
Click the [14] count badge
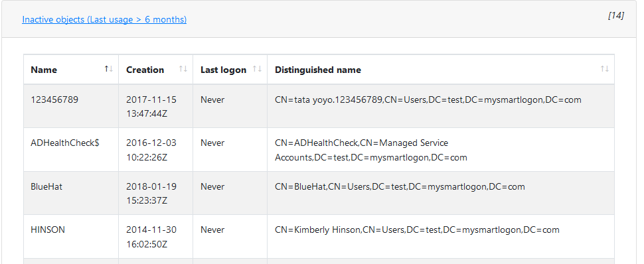(x=615, y=16)
